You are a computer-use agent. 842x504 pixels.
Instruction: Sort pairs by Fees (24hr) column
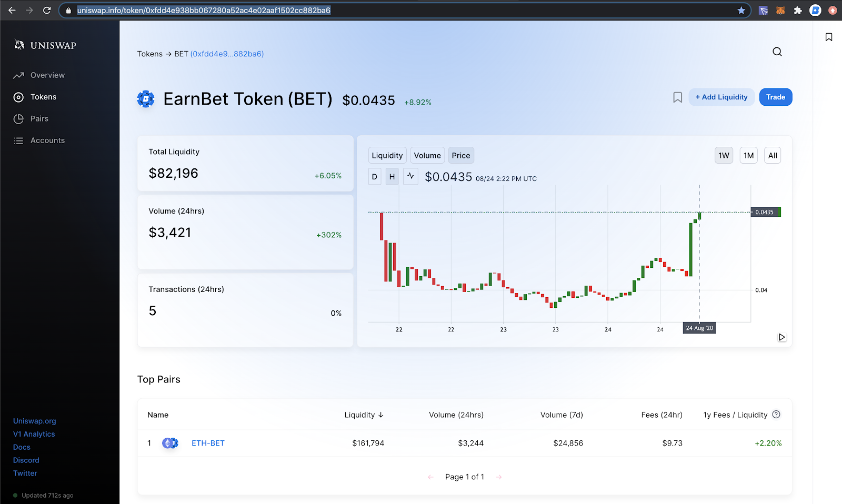tap(662, 415)
